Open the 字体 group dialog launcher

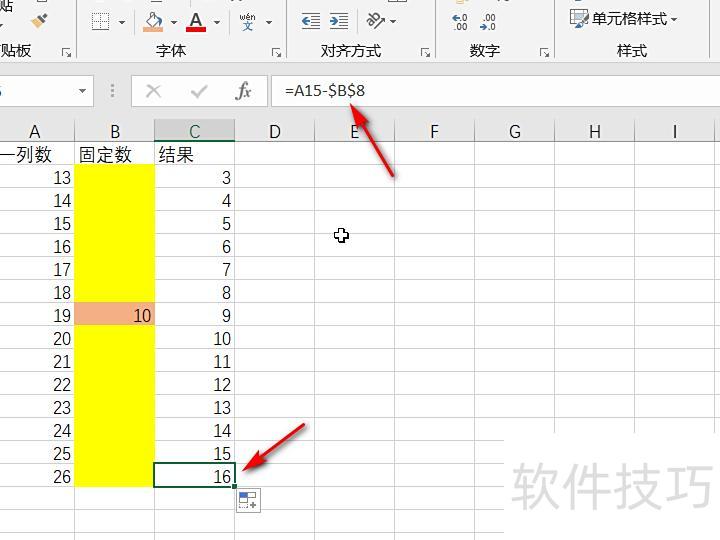coord(276,53)
